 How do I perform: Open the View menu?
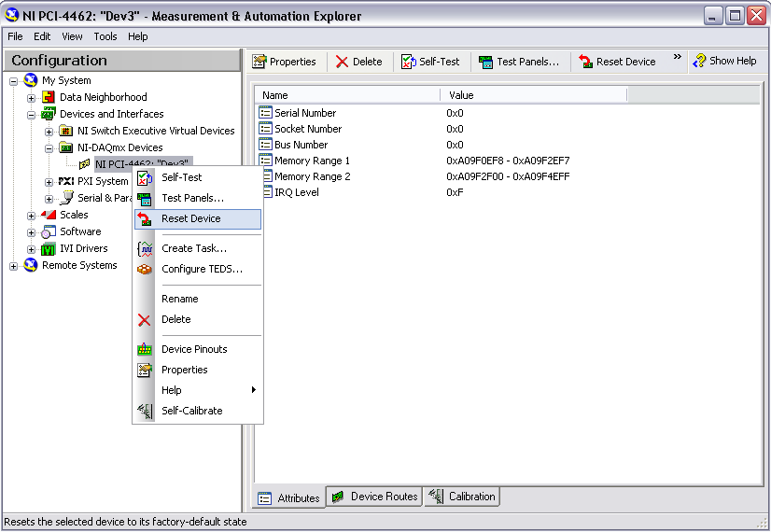[x=72, y=36]
